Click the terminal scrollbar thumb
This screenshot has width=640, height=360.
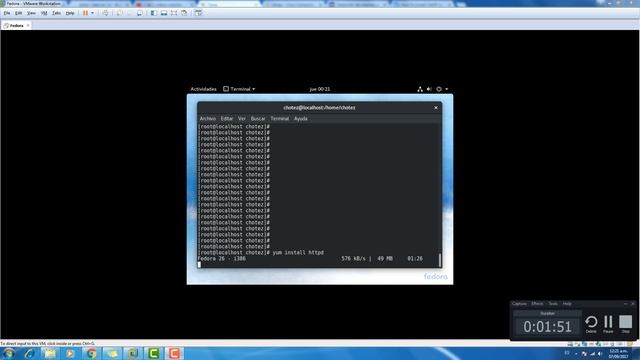click(440, 260)
